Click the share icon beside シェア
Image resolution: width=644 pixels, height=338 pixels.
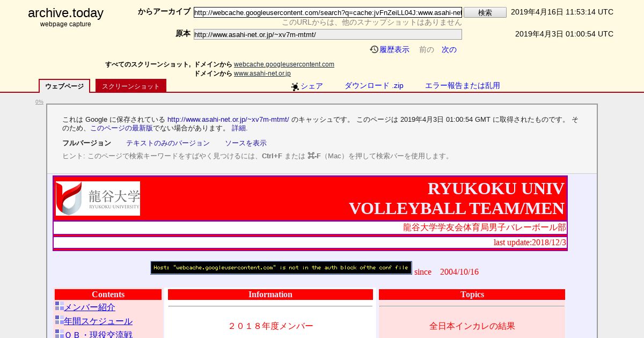[x=295, y=86]
